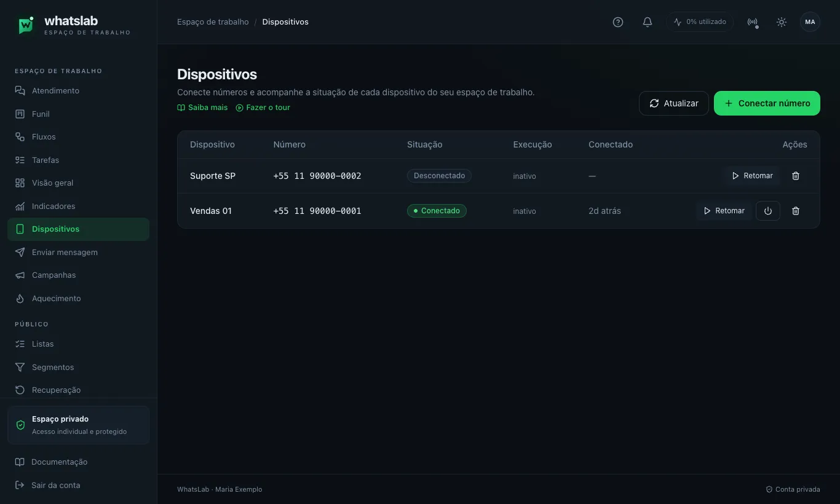Click Retomar for Vendas 01

tap(724, 211)
